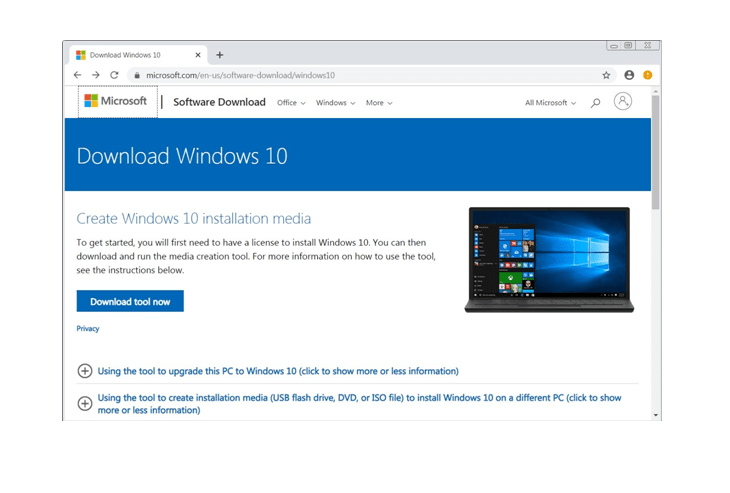
Task: Expand the All Microsoft menu
Action: pyautogui.click(x=550, y=103)
